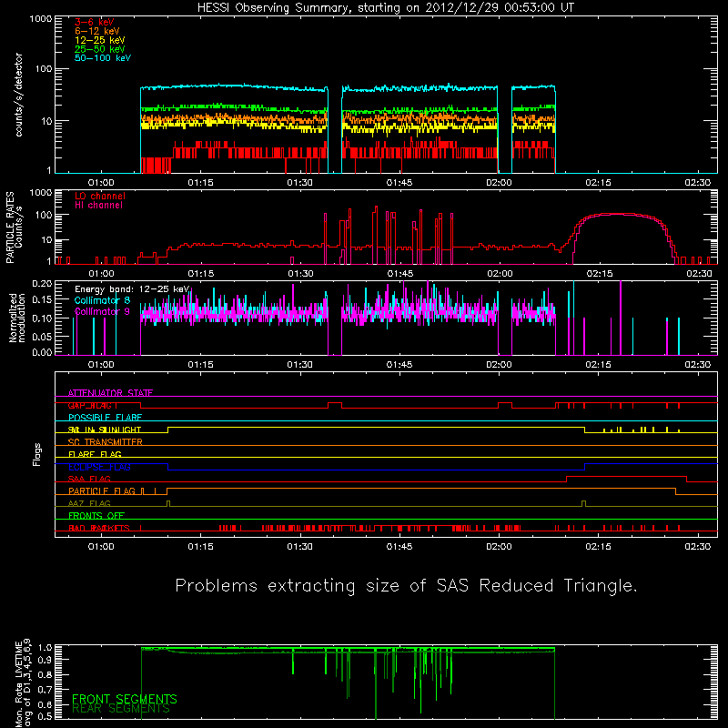Click the 02:15 tick under the particle rates panel
The width and height of the screenshot is (728, 728).
tap(600, 274)
